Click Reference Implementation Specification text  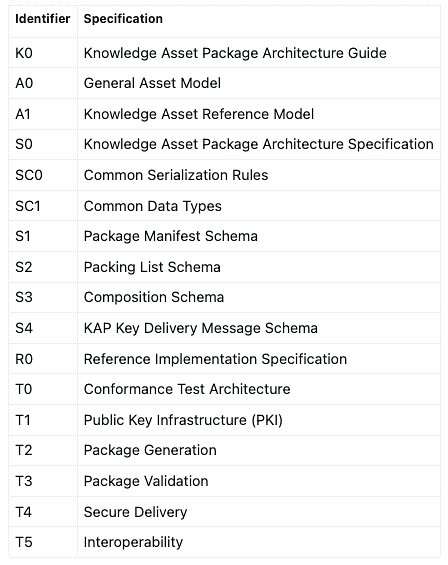(x=215, y=359)
